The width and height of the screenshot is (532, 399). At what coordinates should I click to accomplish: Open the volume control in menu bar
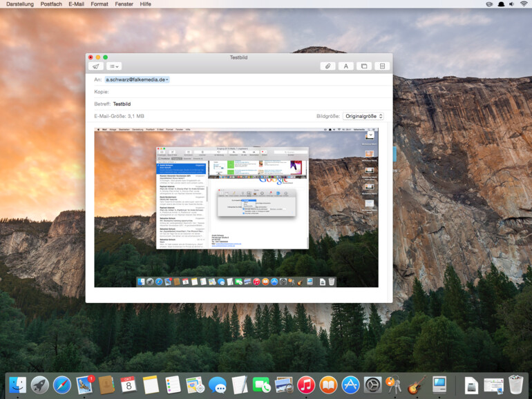512,4
